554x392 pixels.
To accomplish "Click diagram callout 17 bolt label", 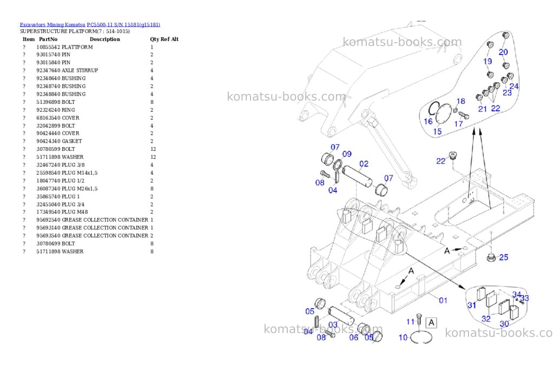I will tap(459, 124).
